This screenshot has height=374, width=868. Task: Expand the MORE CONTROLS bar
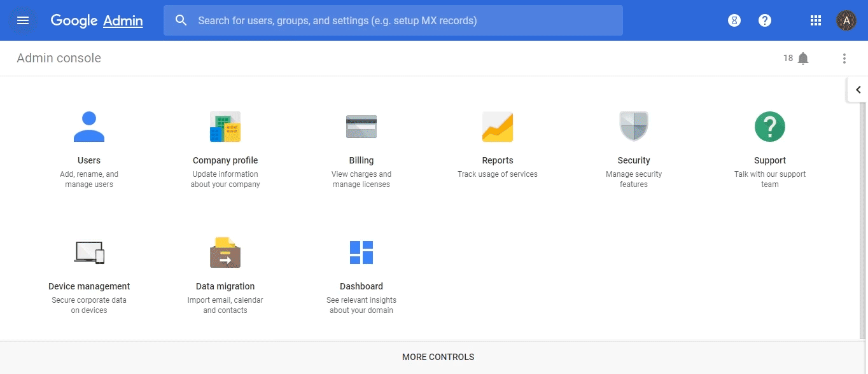(x=438, y=357)
